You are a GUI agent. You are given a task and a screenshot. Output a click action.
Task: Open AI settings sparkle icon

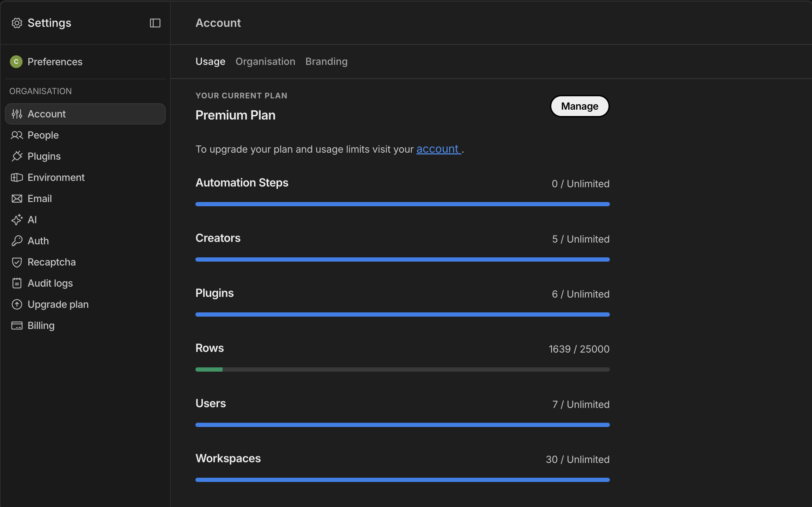pyautogui.click(x=17, y=220)
